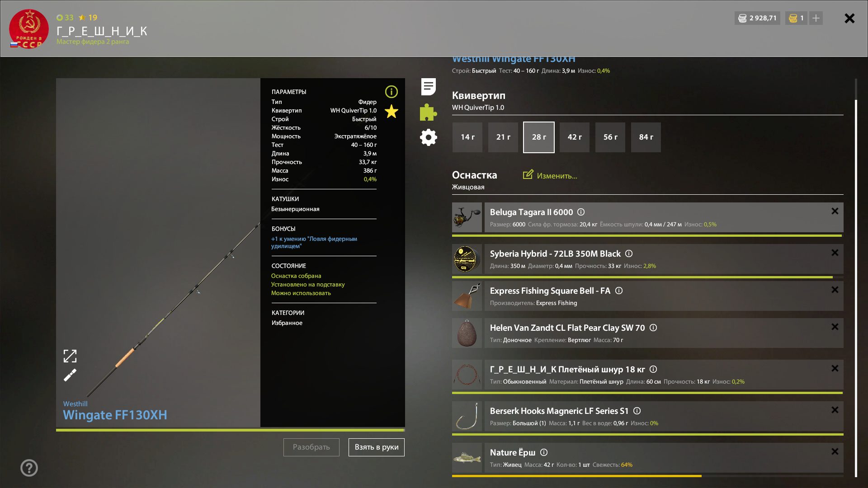868x488 pixels.
Task: Select the 84 г quivertip weight
Action: coord(646,137)
